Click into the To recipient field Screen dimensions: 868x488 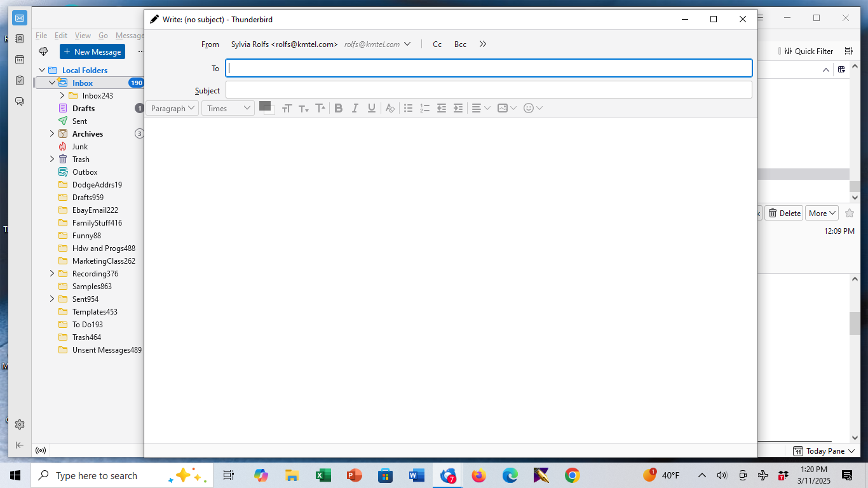[489, 69]
